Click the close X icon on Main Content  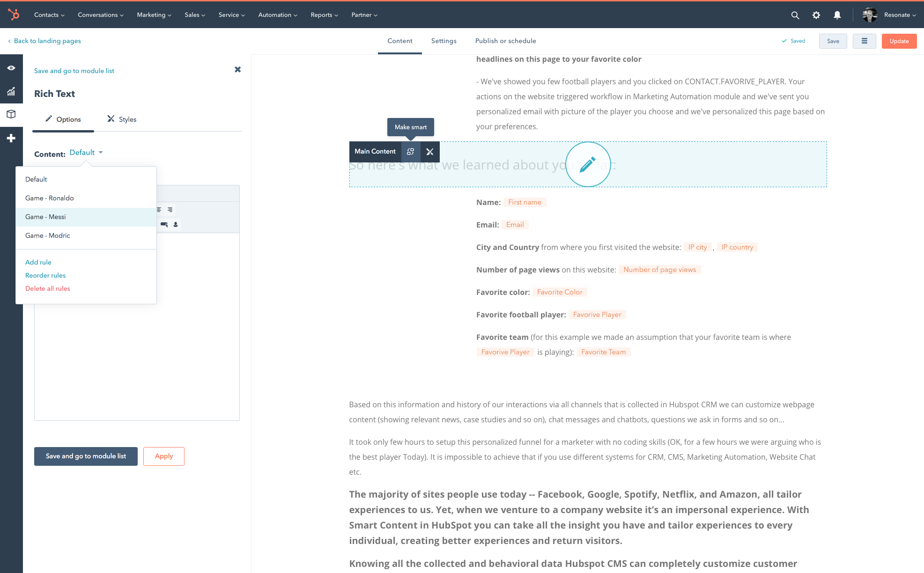[430, 152]
